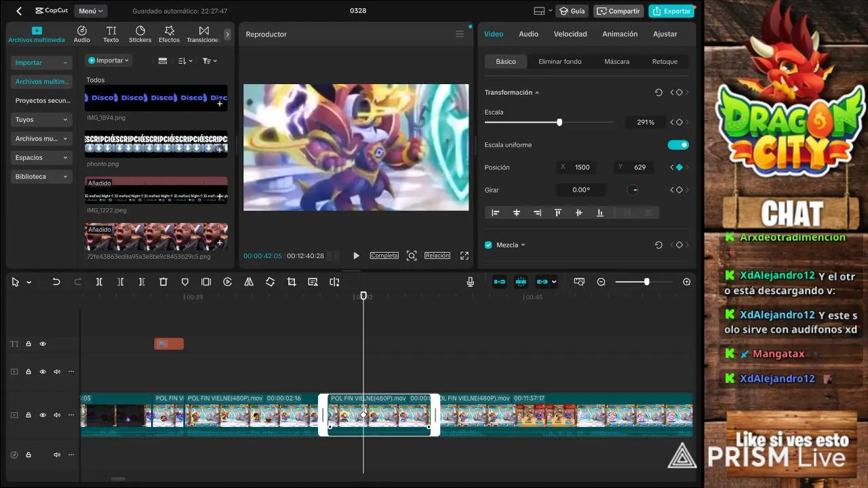Open the Guía button

(x=572, y=11)
